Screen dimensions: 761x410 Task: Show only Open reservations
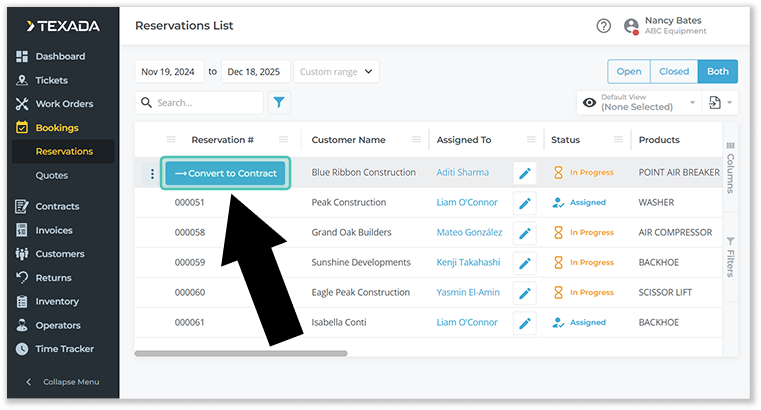[x=628, y=72]
